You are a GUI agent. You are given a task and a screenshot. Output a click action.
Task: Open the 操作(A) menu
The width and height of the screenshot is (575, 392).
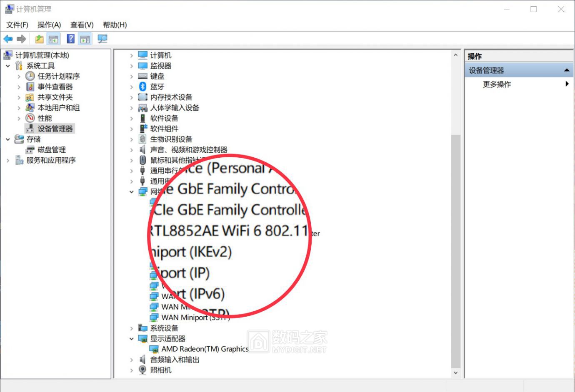click(x=49, y=25)
